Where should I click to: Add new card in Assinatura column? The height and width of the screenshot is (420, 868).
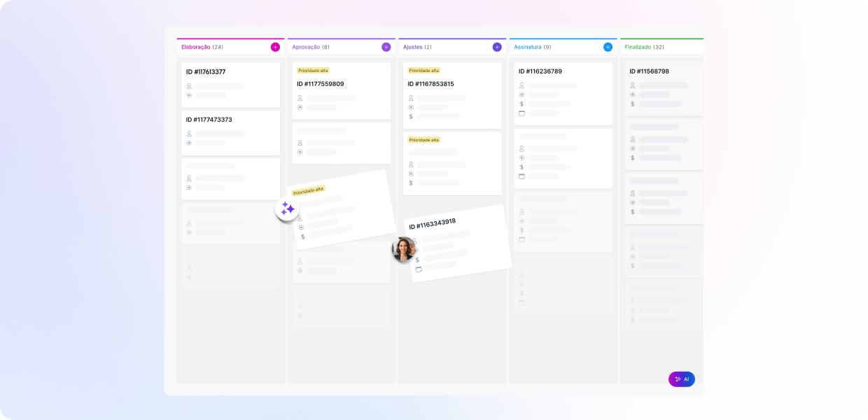tap(608, 47)
